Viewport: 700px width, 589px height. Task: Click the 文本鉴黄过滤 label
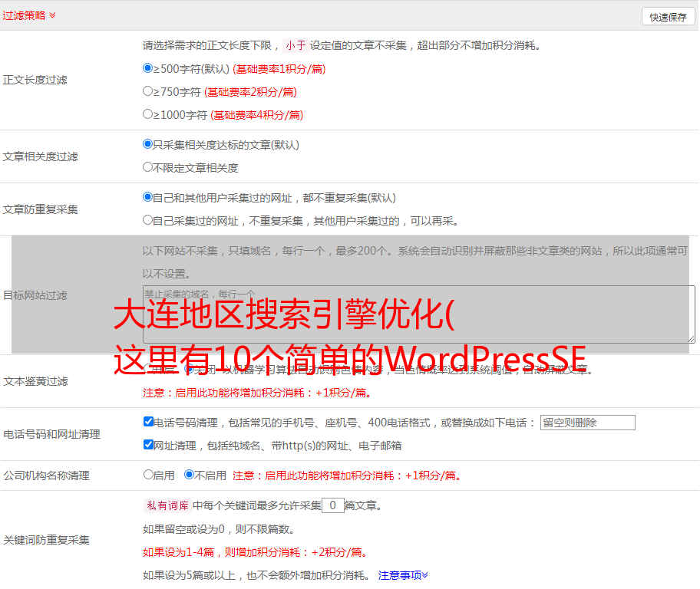pyautogui.click(x=36, y=381)
